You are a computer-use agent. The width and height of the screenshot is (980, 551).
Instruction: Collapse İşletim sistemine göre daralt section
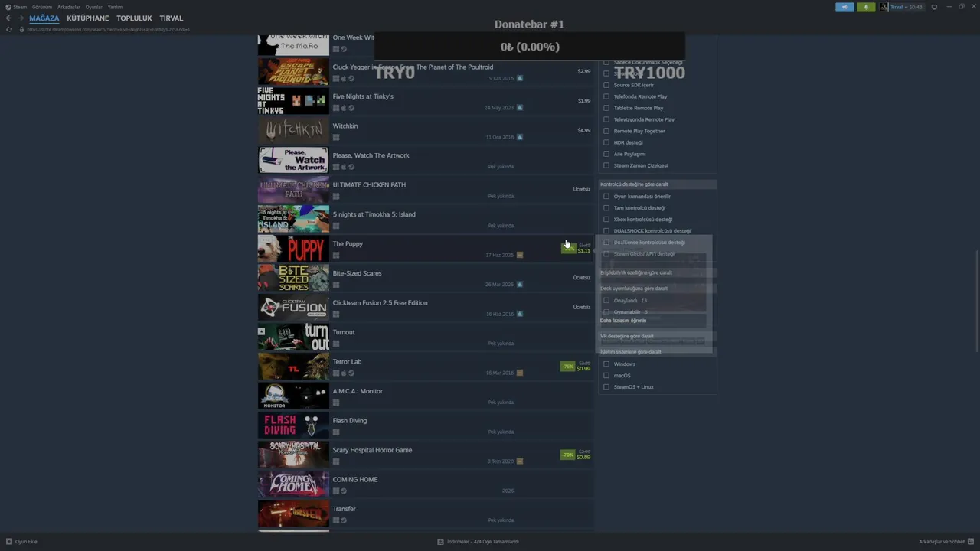pyautogui.click(x=657, y=352)
